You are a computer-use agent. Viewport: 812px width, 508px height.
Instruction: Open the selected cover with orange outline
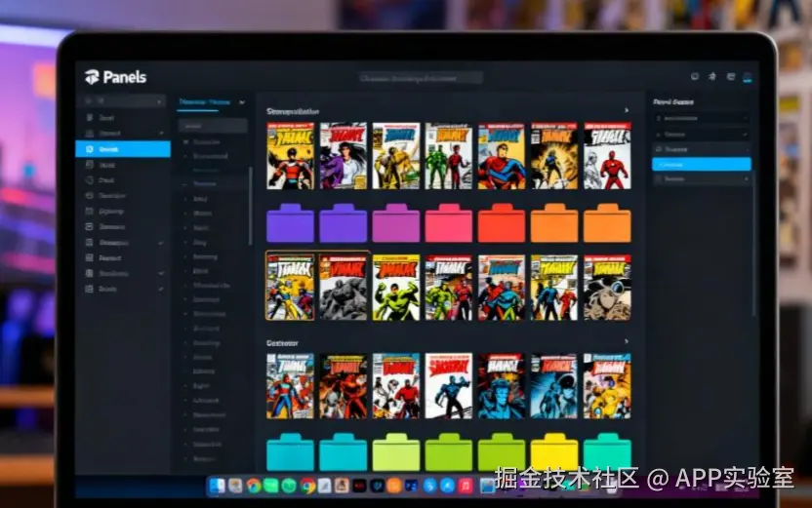pos(290,287)
